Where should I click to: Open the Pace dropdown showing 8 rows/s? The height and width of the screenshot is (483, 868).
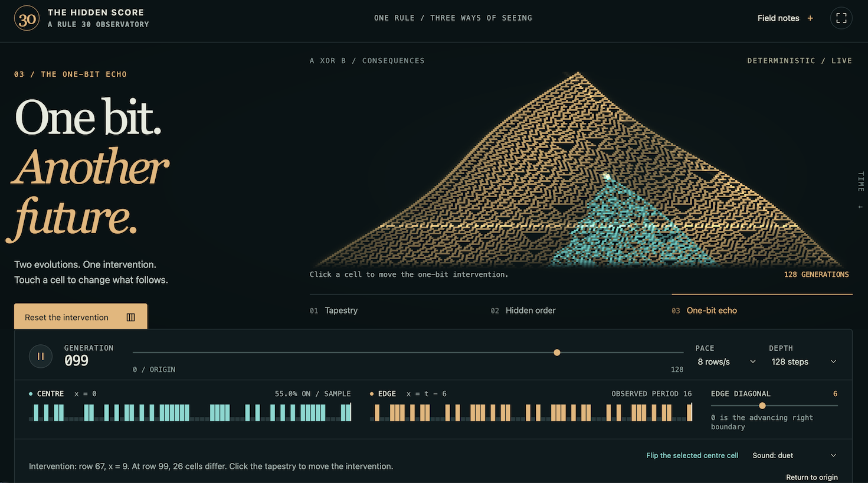tap(726, 361)
